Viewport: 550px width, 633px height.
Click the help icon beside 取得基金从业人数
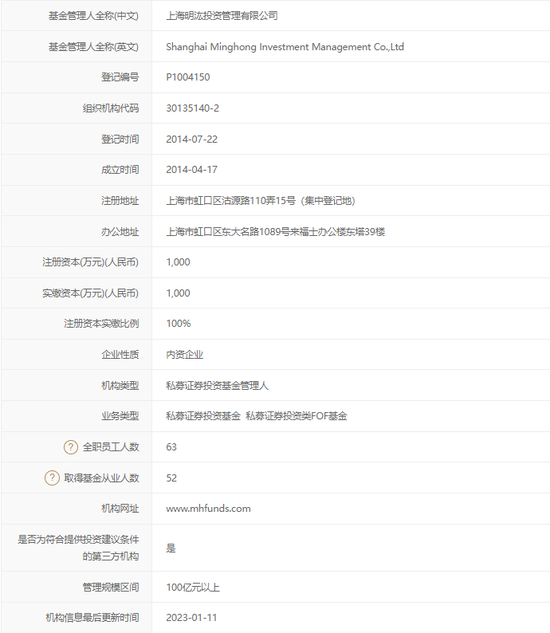52,478
